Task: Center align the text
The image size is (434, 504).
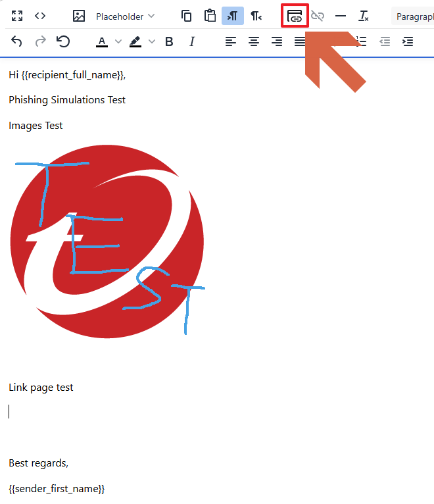Action: point(254,41)
